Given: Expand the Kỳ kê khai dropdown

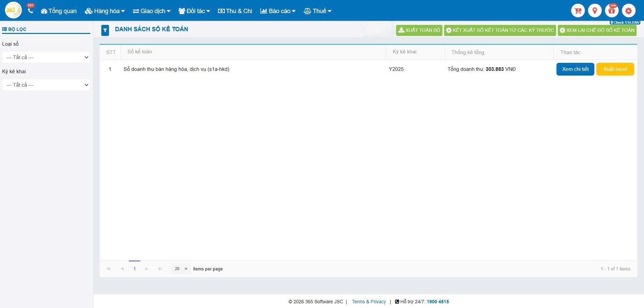Looking at the screenshot, I should (46, 85).
